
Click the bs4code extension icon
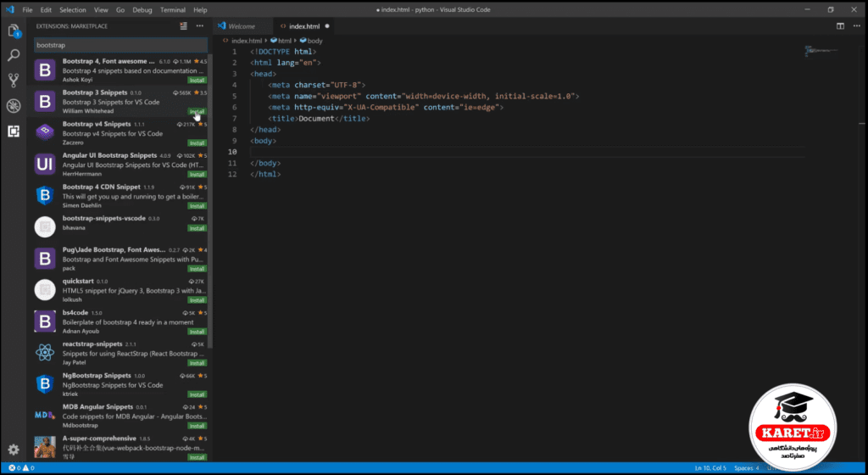45,321
